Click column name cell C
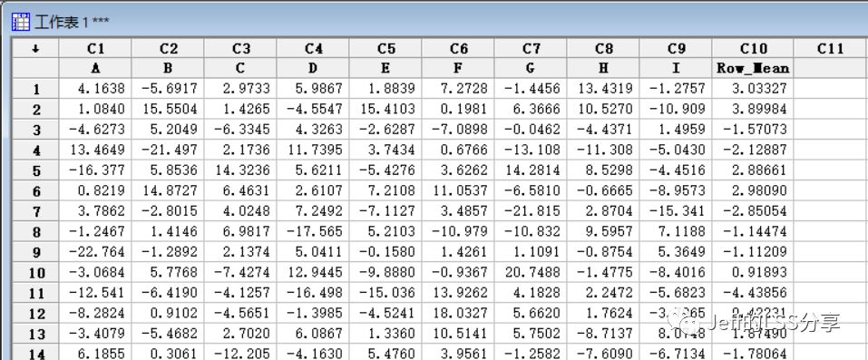 tap(240, 68)
